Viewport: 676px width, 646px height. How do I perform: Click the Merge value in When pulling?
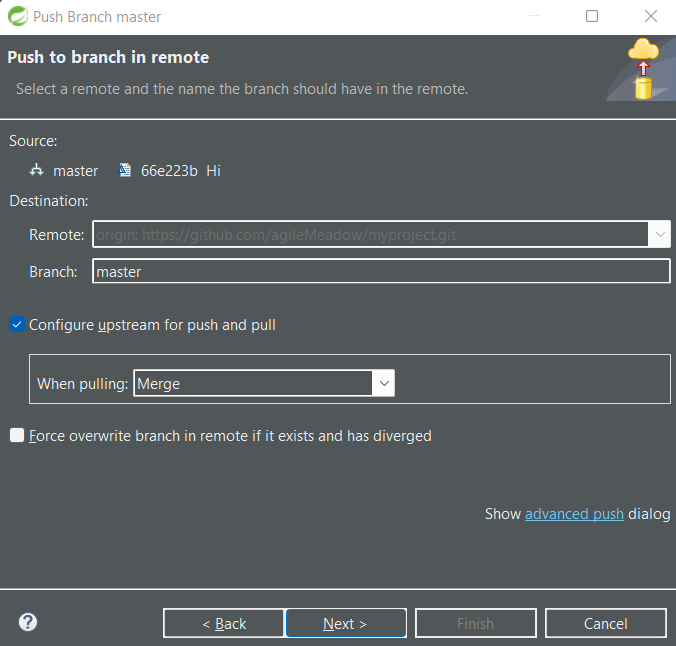159,383
